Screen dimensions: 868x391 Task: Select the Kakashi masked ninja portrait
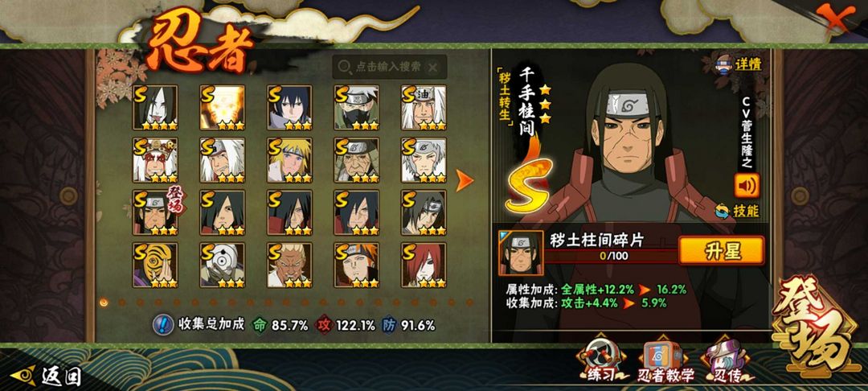click(357, 108)
